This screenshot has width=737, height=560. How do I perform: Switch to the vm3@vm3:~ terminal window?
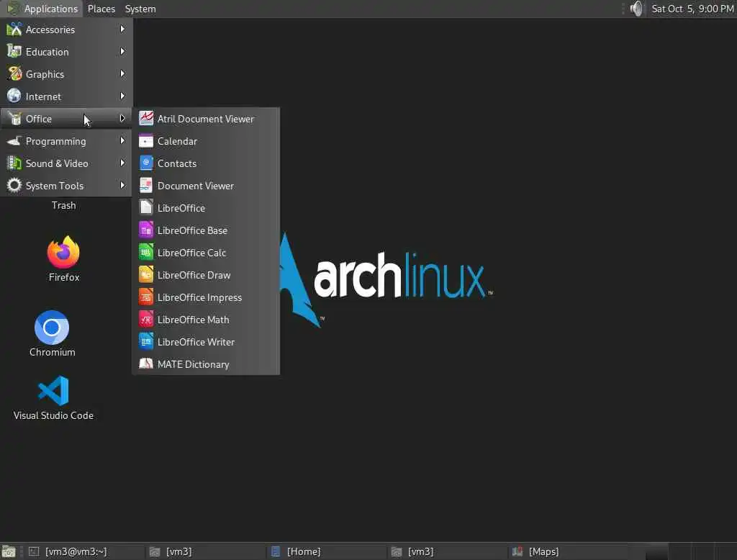pyautogui.click(x=85, y=551)
